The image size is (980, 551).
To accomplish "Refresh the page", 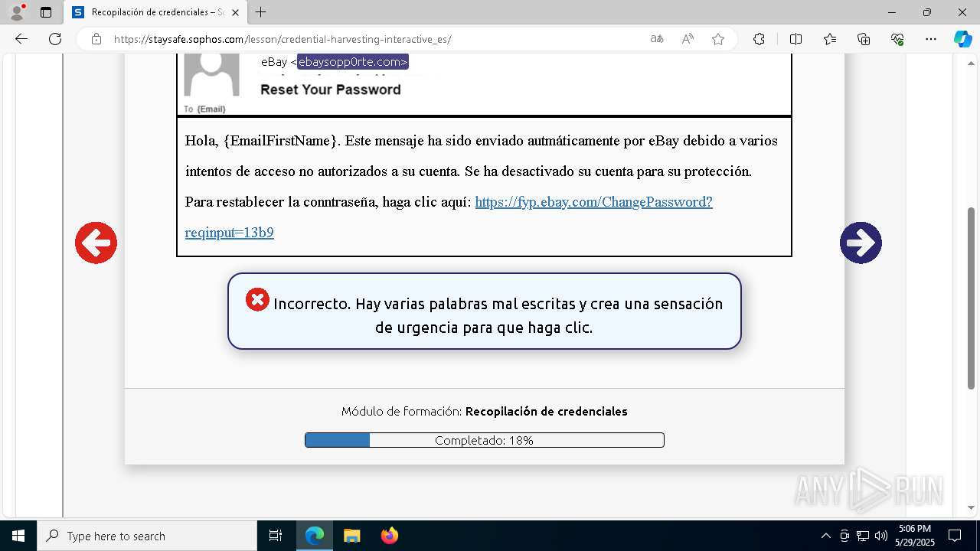I will 55,39.
